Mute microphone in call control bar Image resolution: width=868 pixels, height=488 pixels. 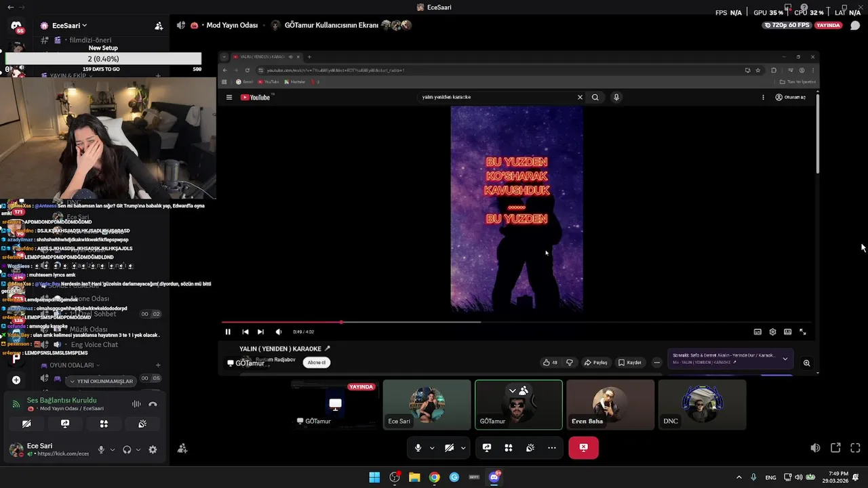click(x=418, y=447)
